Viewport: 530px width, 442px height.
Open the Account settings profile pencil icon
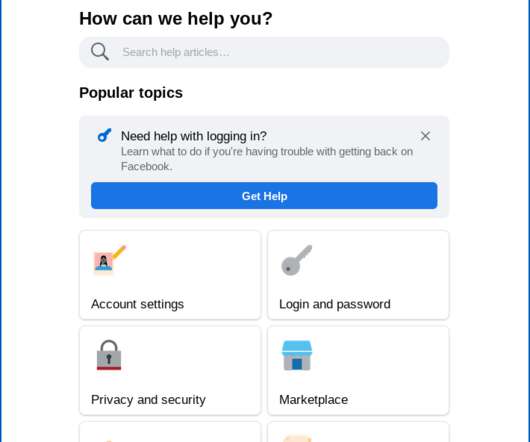pos(110,260)
